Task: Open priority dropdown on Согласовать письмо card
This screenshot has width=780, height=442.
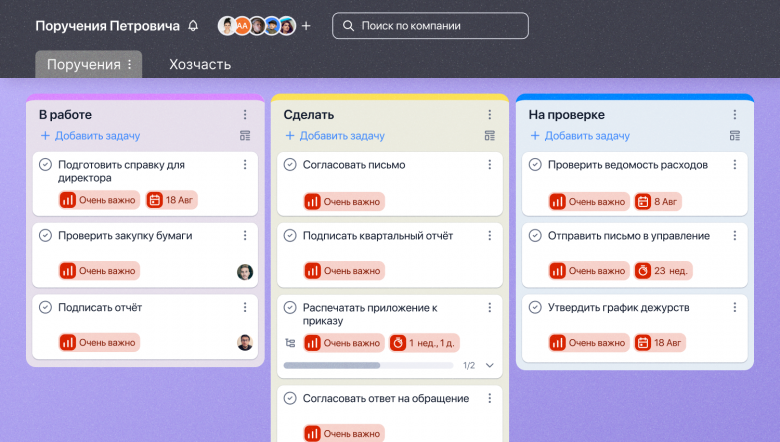Action: pos(344,202)
